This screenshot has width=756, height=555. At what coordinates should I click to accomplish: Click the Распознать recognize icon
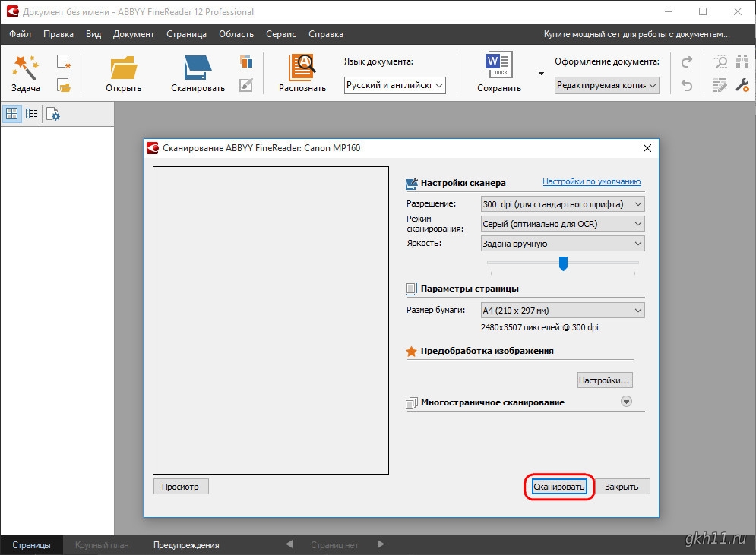click(x=302, y=68)
